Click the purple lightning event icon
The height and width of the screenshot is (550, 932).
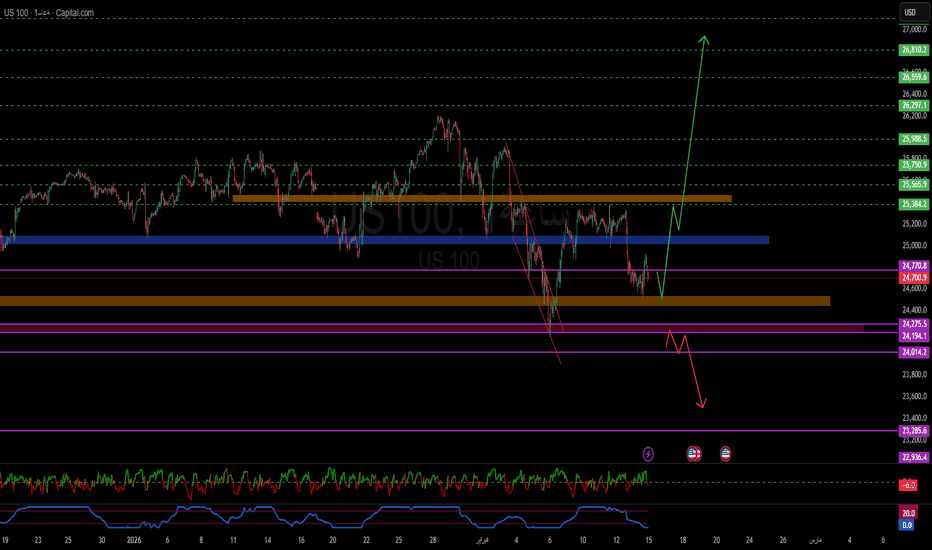pos(648,454)
